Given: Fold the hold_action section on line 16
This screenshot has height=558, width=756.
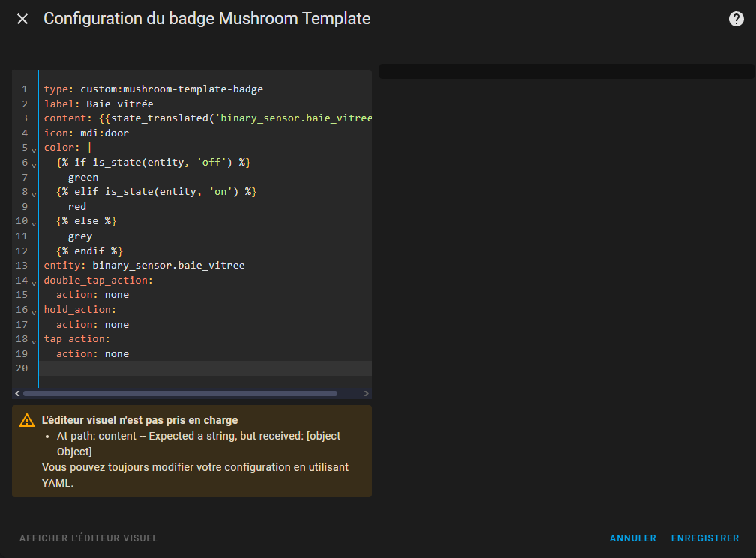Looking at the screenshot, I should coord(34,313).
